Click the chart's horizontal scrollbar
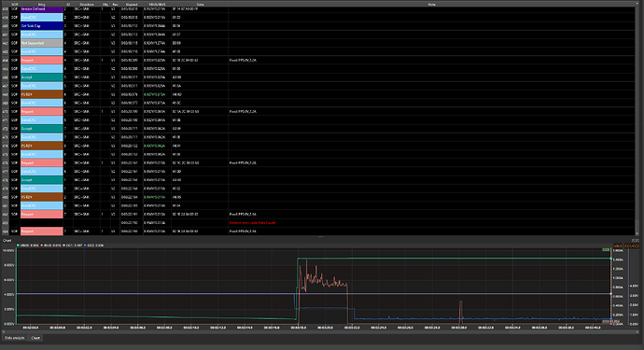Screen dimensions: 644x350 coord(320,331)
